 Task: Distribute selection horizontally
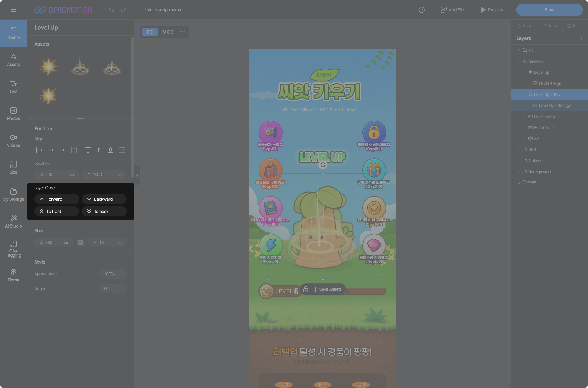click(74, 150)
